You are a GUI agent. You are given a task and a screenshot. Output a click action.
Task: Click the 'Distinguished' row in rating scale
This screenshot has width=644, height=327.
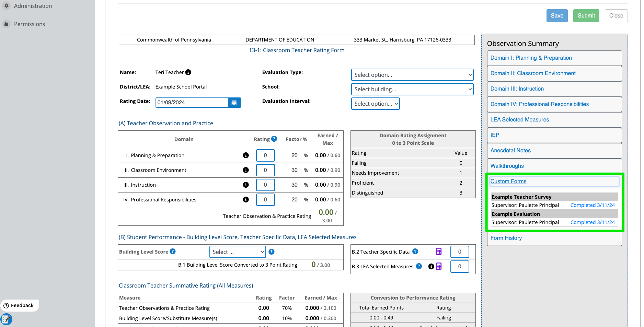coord(413,193)
